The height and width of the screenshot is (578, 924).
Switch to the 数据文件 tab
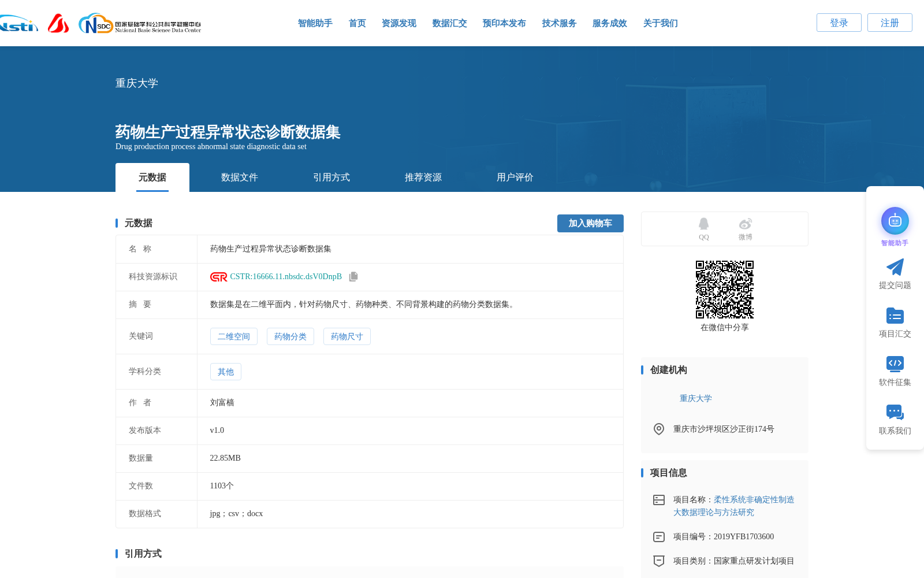coord(240,177)
